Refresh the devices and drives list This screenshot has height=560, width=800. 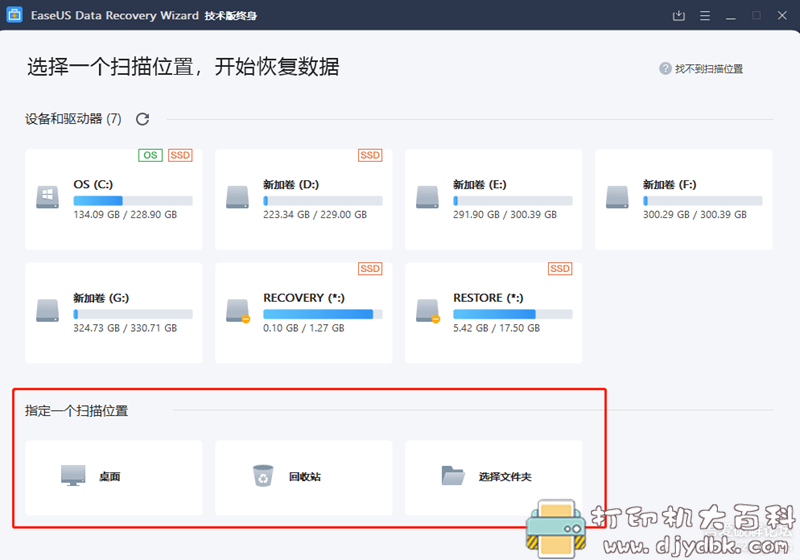click(x=142, y=119)
